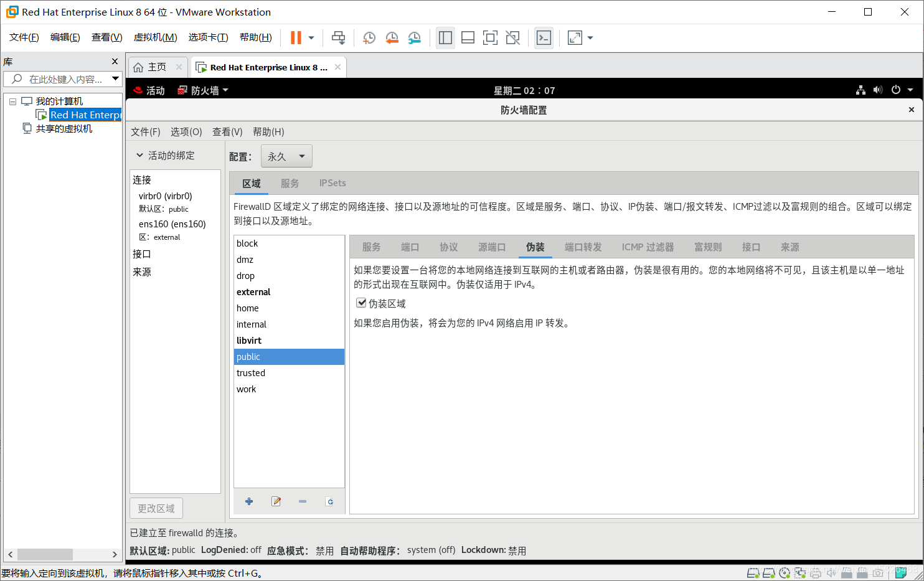924x581 pixels.
Task: Open the 来源 tab
Action: [790, 247]
